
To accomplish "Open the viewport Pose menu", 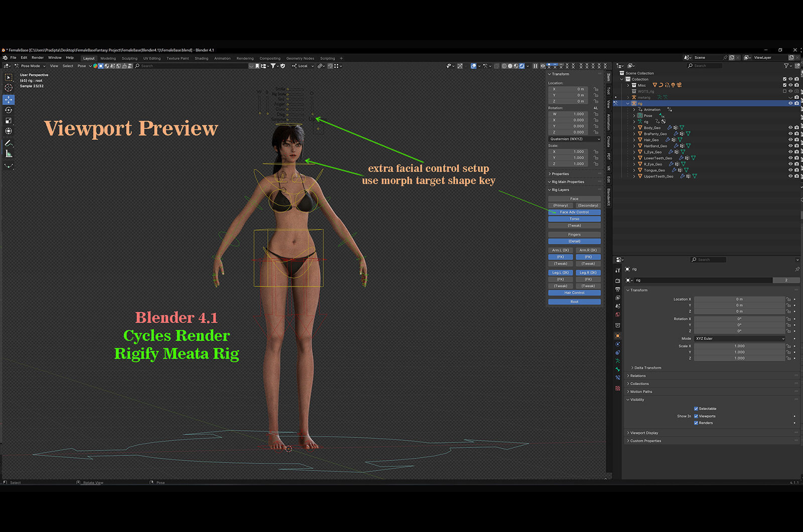I will coord(82,66).
